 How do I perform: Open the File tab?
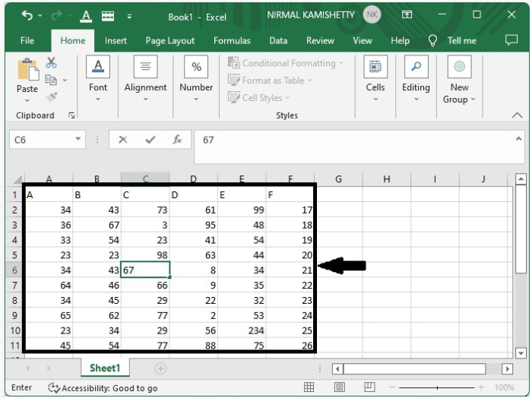(x=27, y=41)
